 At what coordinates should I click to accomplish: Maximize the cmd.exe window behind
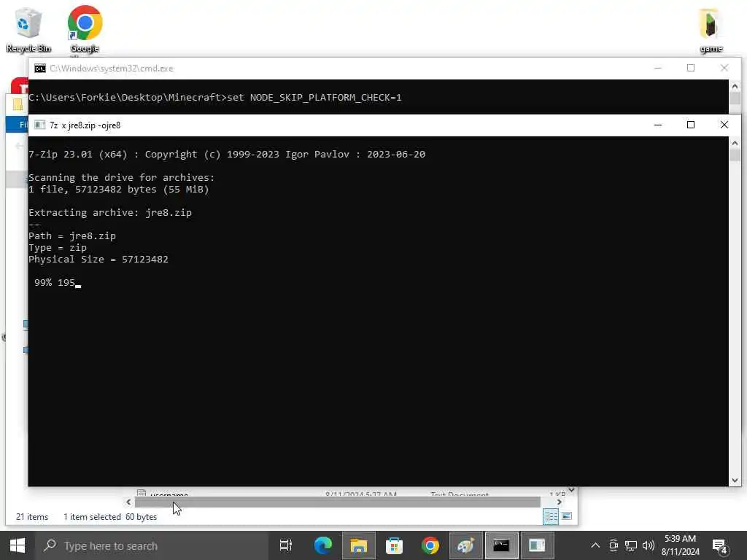tap(691, 68)
